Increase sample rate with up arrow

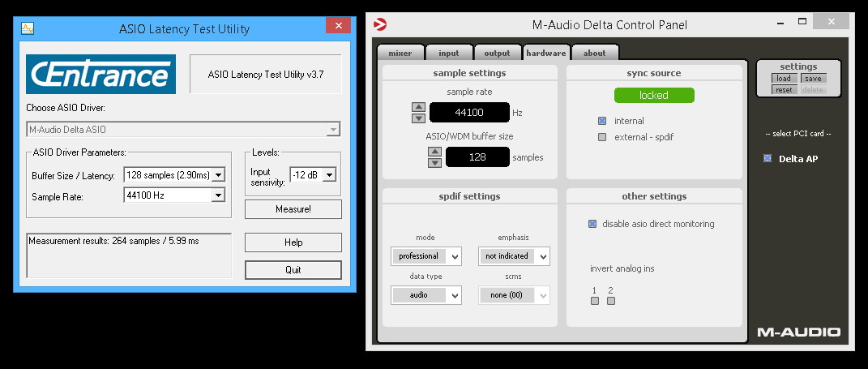coord(418,107)
